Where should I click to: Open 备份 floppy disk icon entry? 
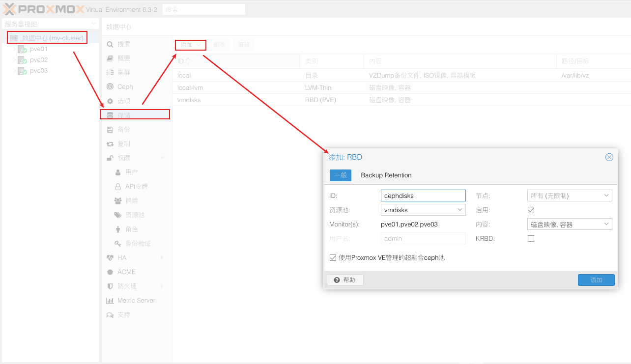pyautogui.click(x=110, y=130)
